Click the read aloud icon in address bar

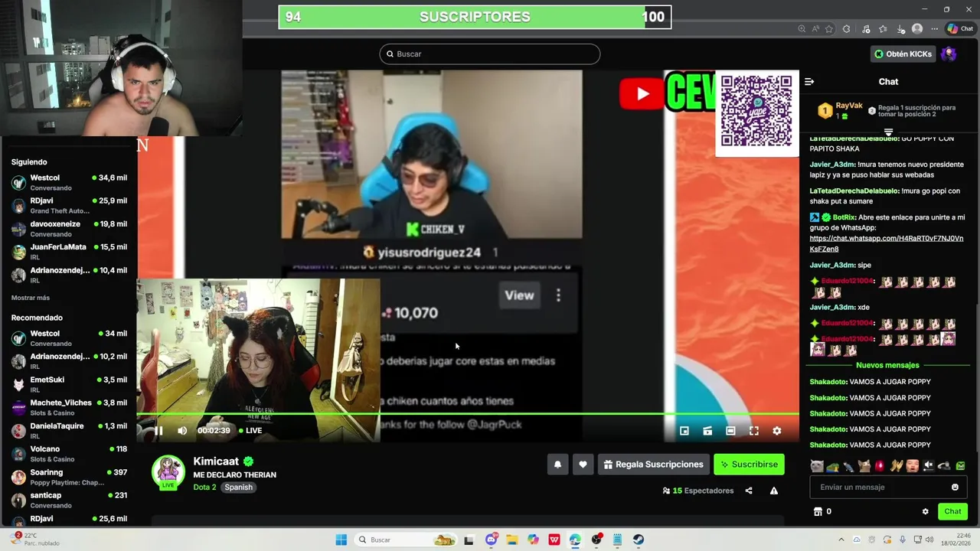click(x=815, y=29)
